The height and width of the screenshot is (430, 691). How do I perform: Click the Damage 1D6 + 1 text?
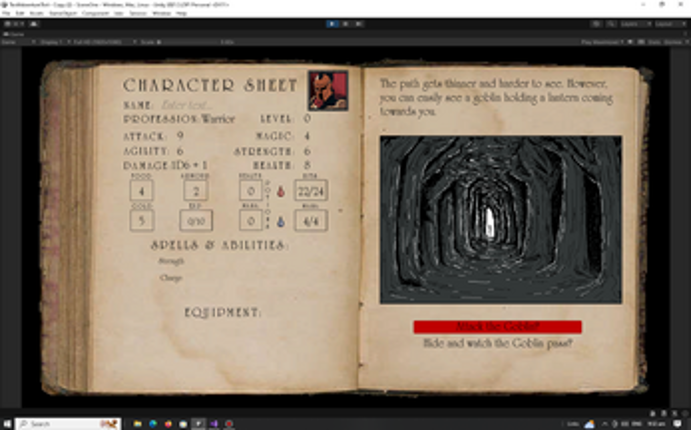click(x=165, y=165)
